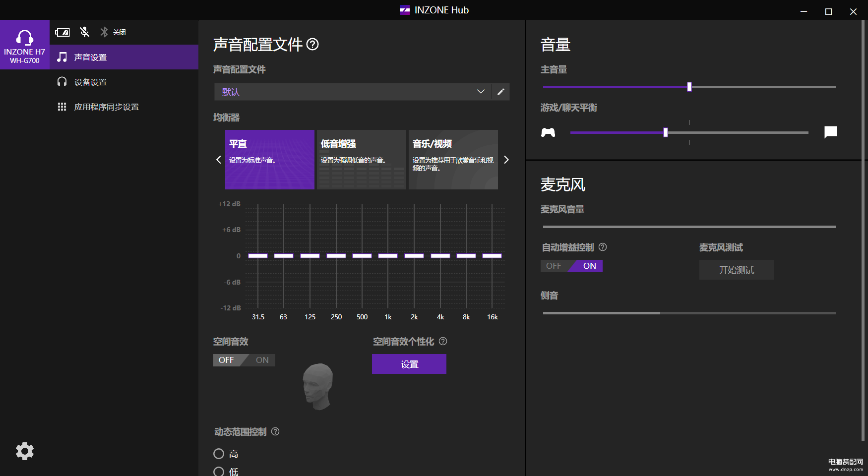Click the 500 Hz equalizer band handle
This screenshot has height=476, width=868.
tap(362, 256)
